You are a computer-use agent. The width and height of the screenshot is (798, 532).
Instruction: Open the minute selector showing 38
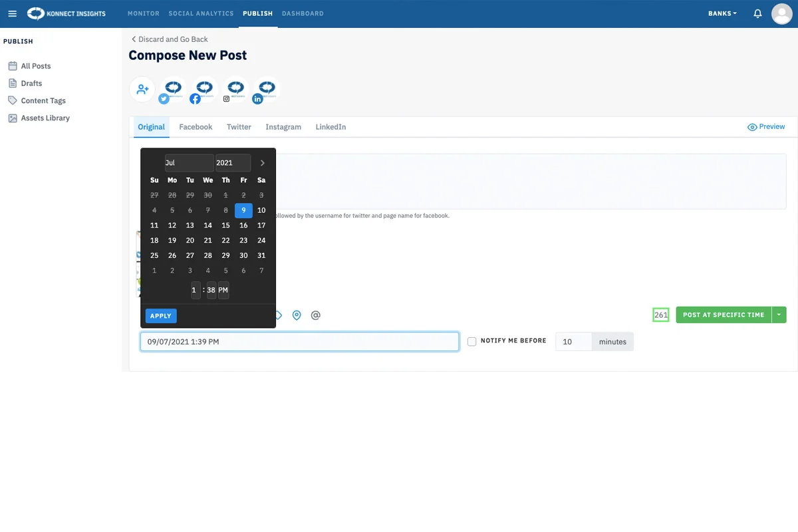point(211,290)
